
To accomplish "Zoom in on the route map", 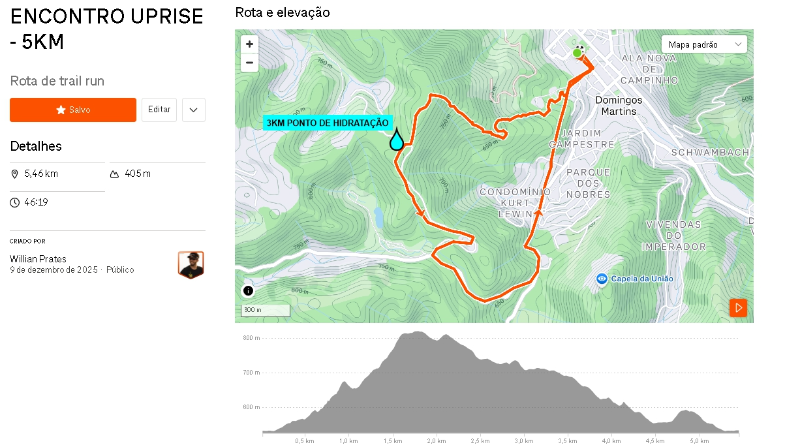I will point(249,44).
